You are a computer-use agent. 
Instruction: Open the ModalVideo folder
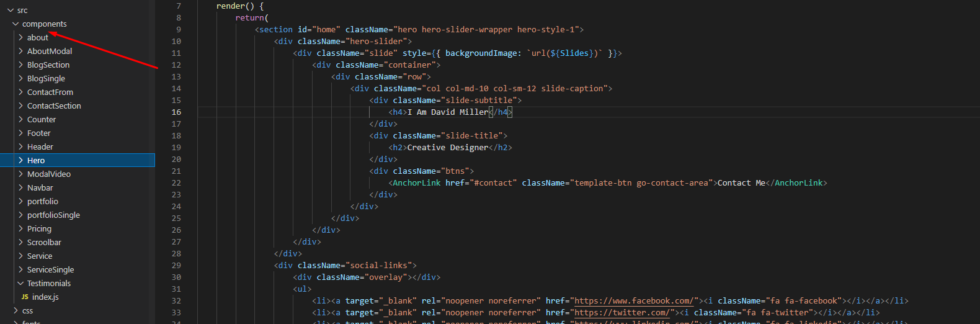(x=48, y=174)
